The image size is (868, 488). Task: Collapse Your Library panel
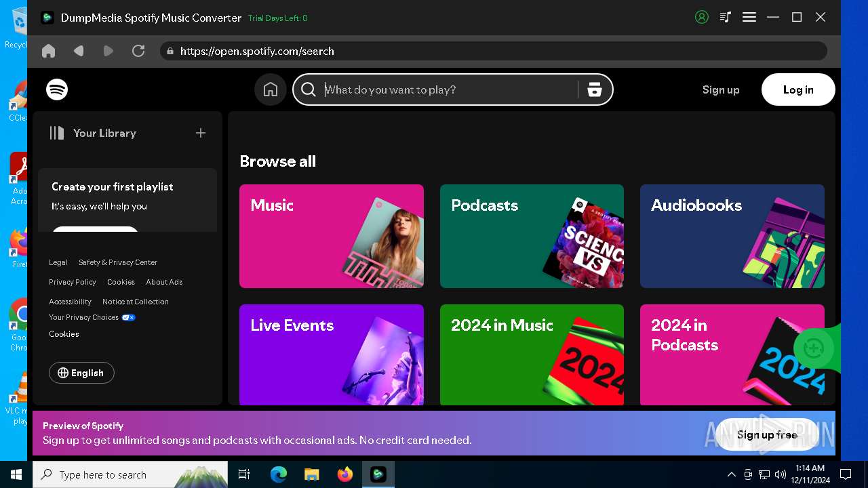(93, 133)
